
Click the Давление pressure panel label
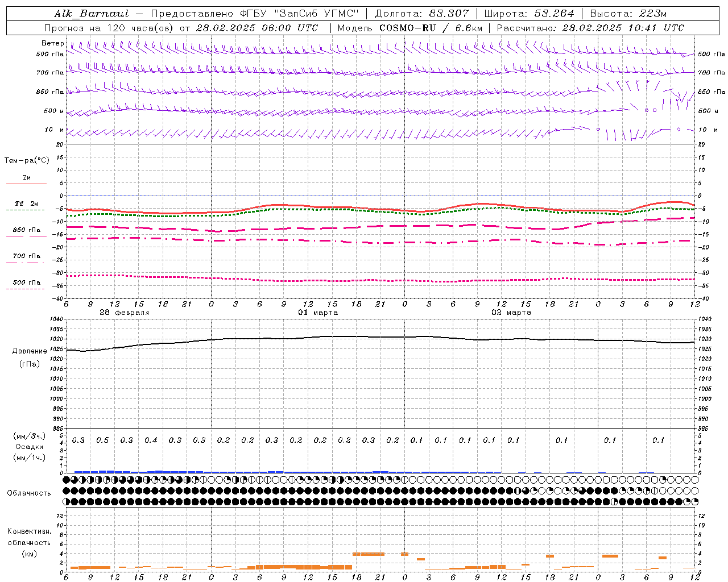pos(30,351)
